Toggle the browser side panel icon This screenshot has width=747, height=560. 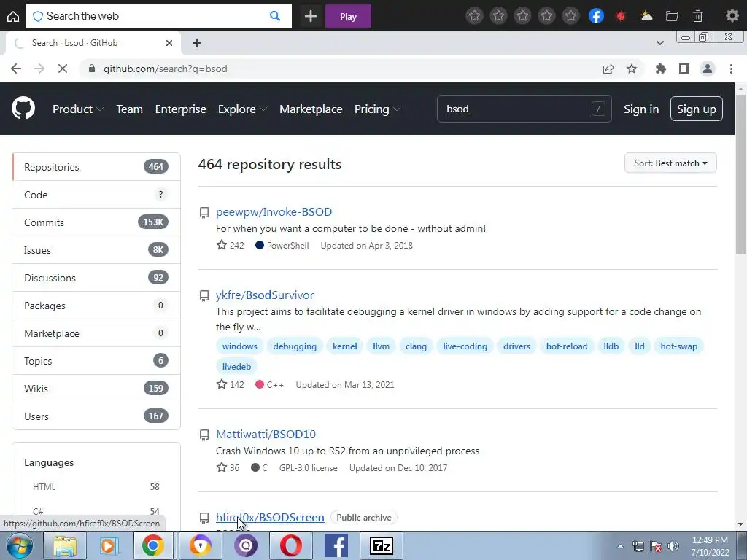pos(684,69)
